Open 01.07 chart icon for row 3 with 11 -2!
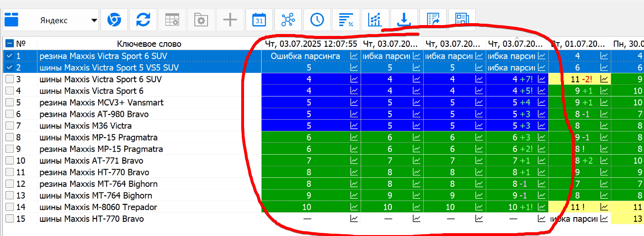644x236 pixels. (x=604, y=79)
